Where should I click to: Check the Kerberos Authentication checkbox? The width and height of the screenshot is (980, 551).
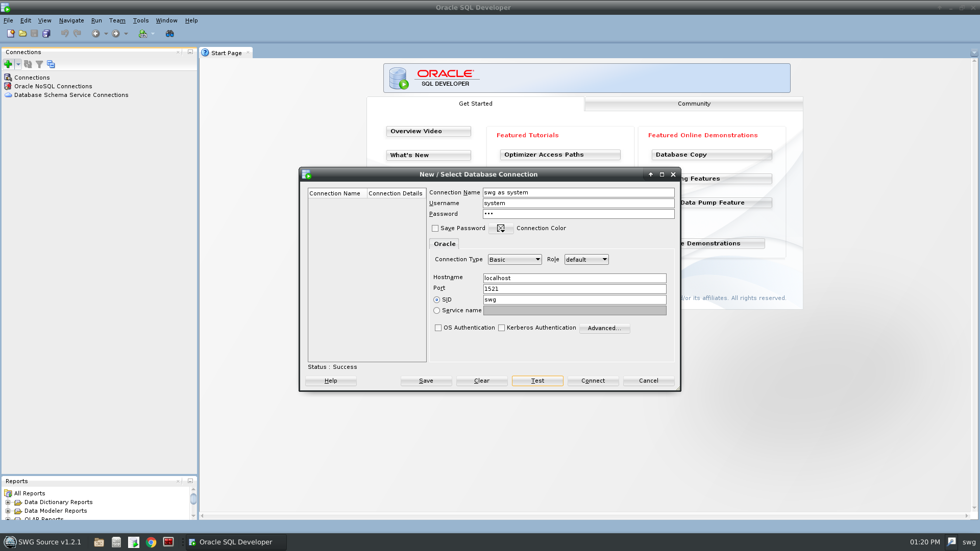[502, 328]
